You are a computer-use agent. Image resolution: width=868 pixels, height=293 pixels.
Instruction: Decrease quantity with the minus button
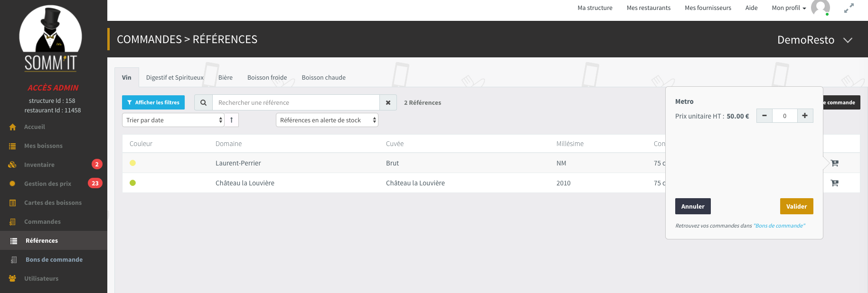764,116
